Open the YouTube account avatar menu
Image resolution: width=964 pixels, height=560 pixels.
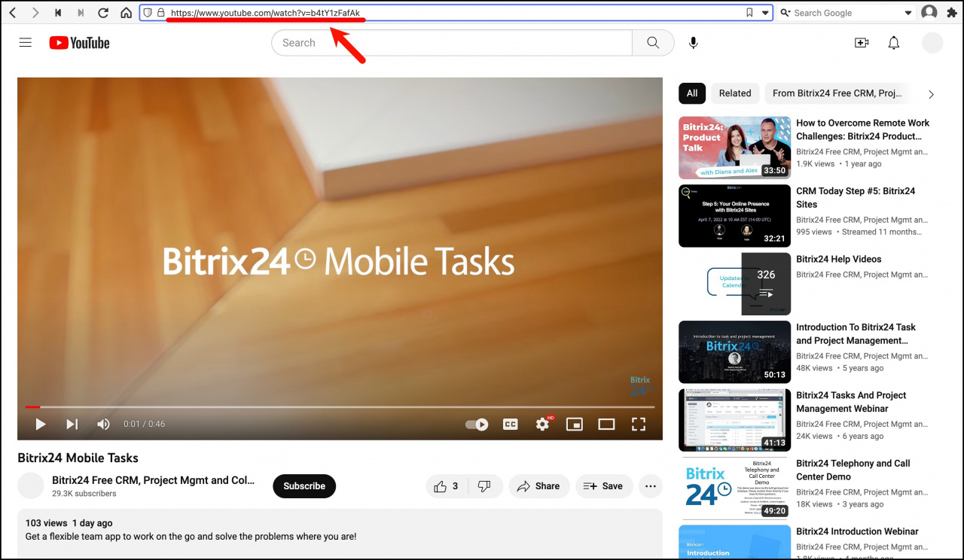tap(932, 43)
